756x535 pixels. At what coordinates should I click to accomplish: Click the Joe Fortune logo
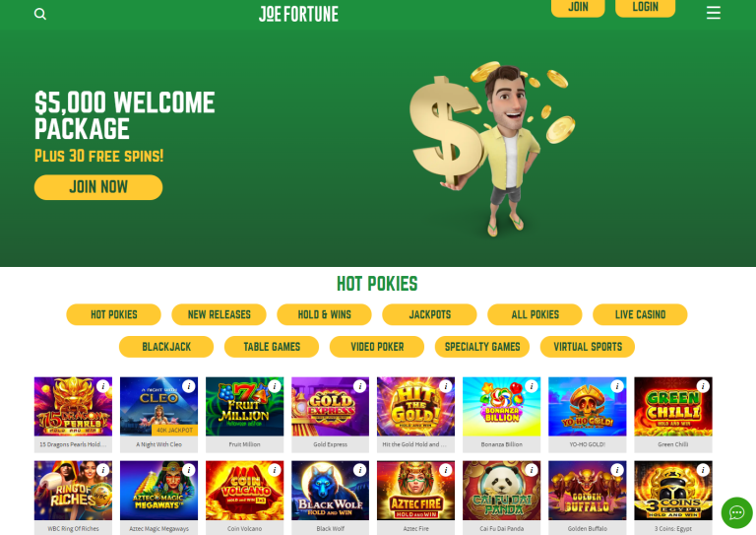[298, 14]
